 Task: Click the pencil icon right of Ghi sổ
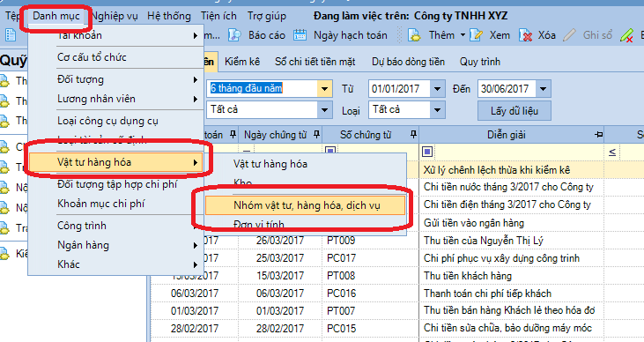(x=626, y=35)
